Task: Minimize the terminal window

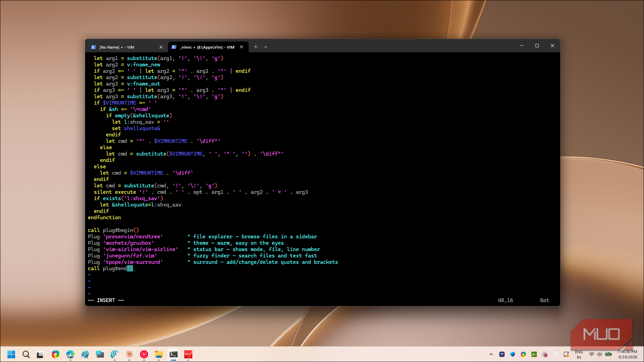Action: coord(522,46)
